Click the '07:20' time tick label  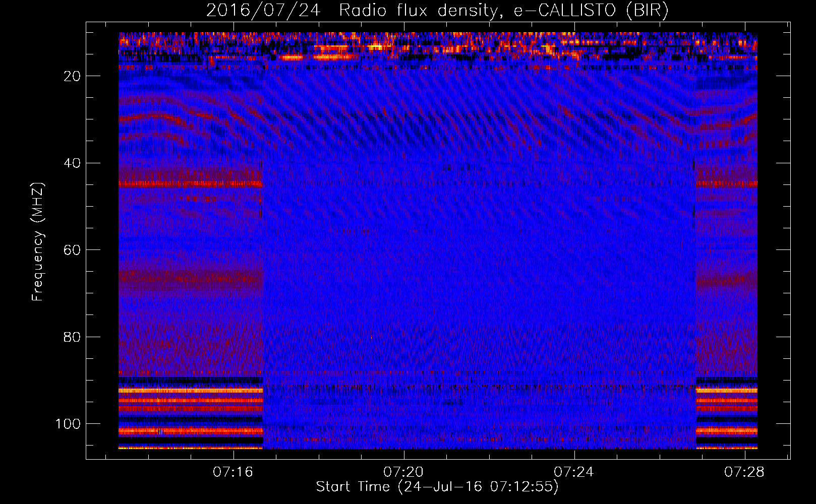(x=403, y=472)
